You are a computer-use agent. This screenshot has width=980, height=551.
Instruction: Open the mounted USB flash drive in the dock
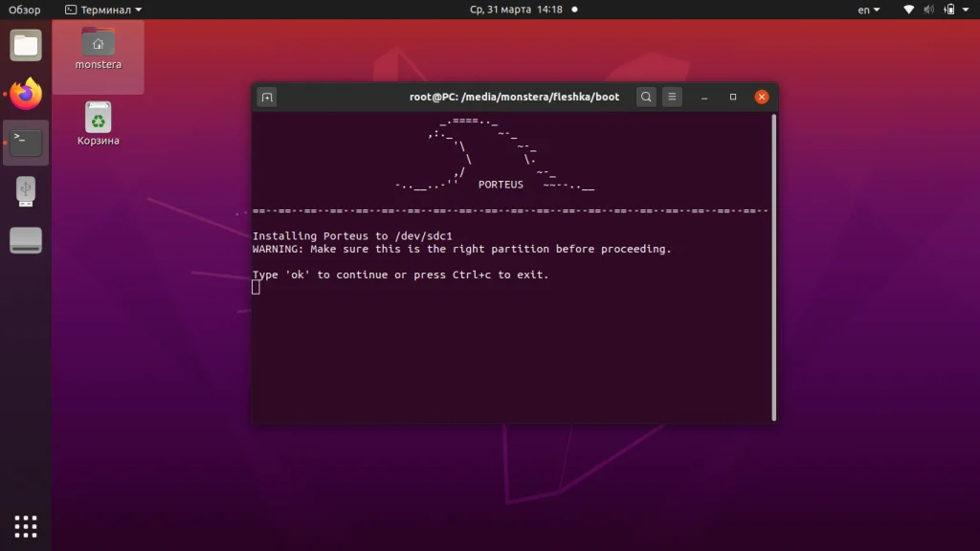tap(25, 190)
